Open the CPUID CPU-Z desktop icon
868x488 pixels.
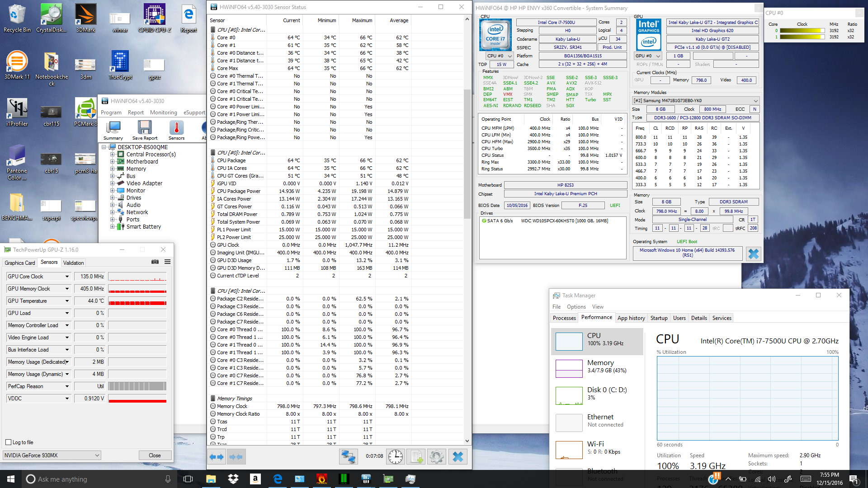click(x=155, y=18)
